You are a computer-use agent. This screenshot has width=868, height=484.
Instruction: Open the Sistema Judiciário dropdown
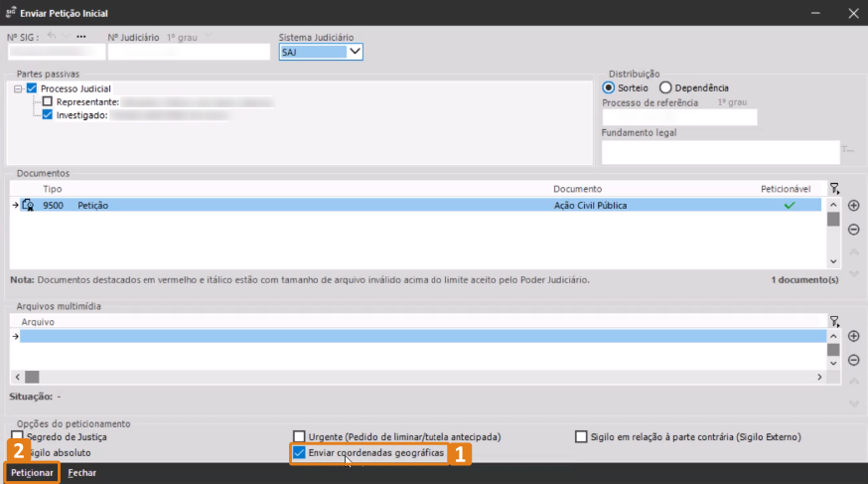(x=355, y=52)
